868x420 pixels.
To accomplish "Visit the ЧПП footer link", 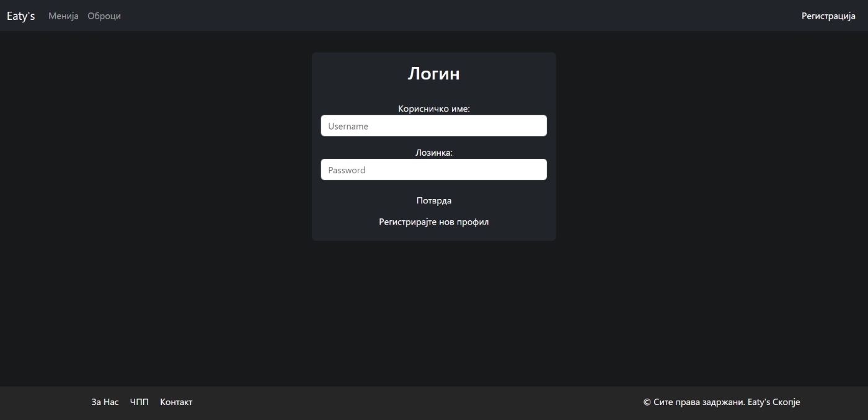I will pyautogui.click(x=139, y=402).
